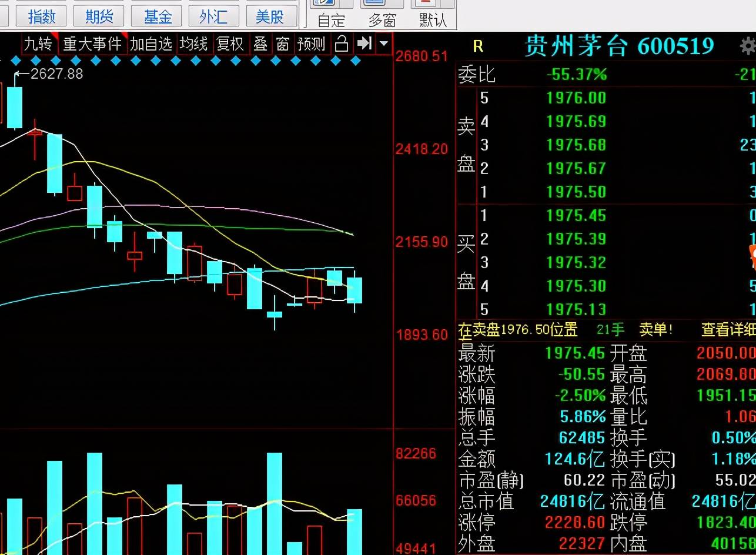Click the 涨幅 value -2.50%
756x555 pixels.
coord(580,395)
